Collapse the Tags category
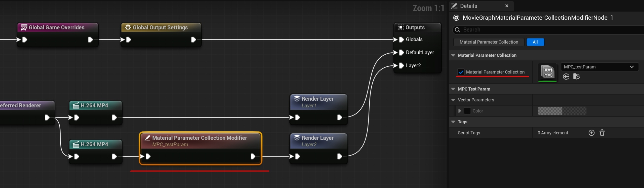This screenshot has width=644, height=188. coord(453,122)
